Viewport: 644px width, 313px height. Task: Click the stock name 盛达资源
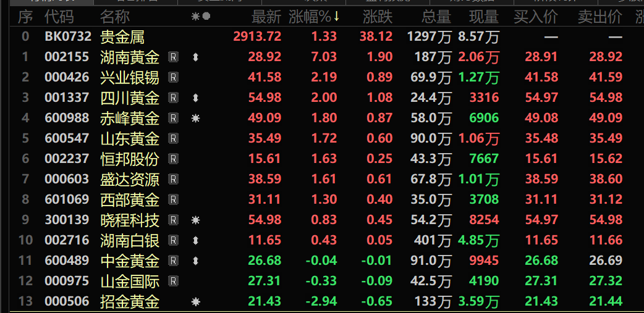tap(130, 180)
